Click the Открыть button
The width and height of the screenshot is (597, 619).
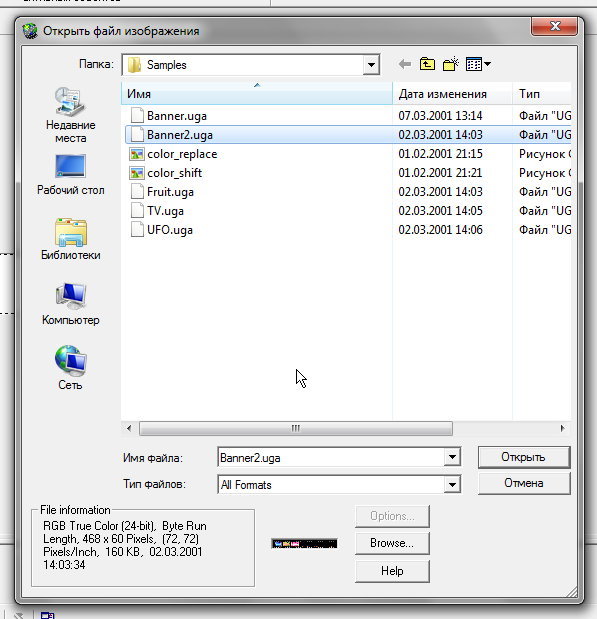coord(524,457)
